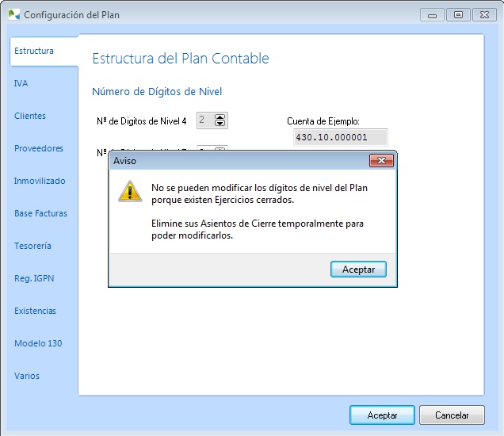Image resolution: width=504 pixels, height=436 pixels.
Task: Increase Nivel 4 digits with up arrow
Action: (220, 117)
